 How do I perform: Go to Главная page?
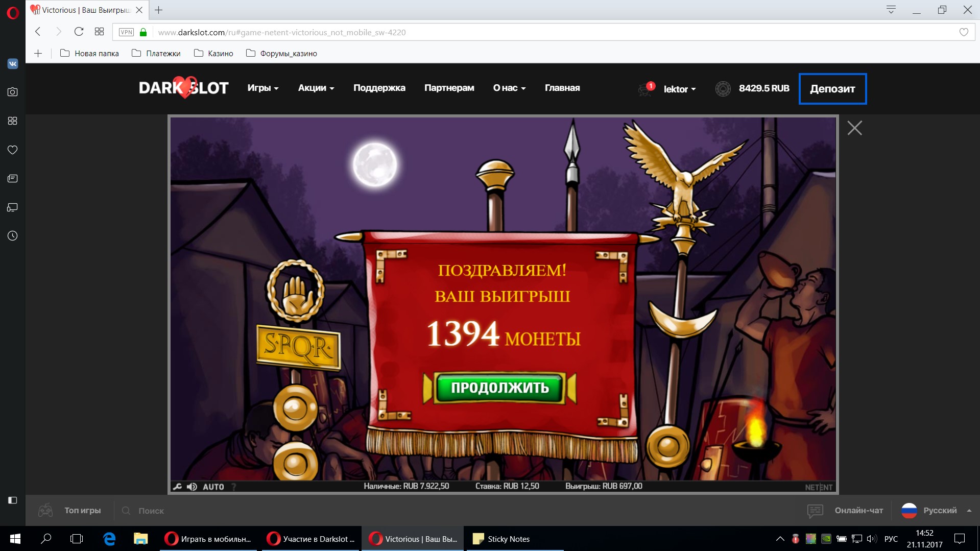pyautogui.click(x=562, y=88)
